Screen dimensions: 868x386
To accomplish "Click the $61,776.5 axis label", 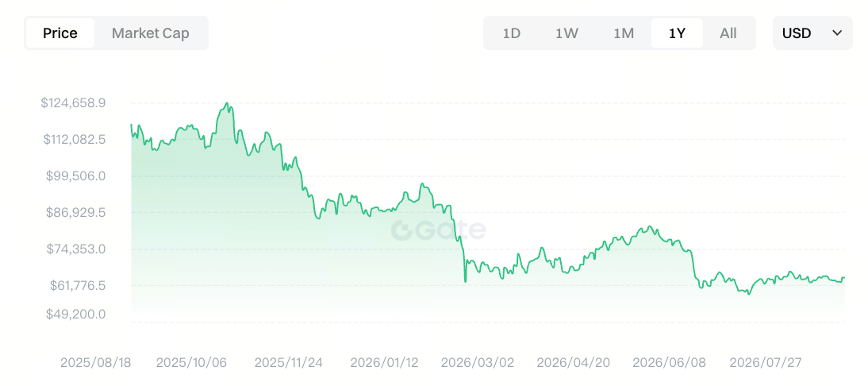I will click(78, 285).
